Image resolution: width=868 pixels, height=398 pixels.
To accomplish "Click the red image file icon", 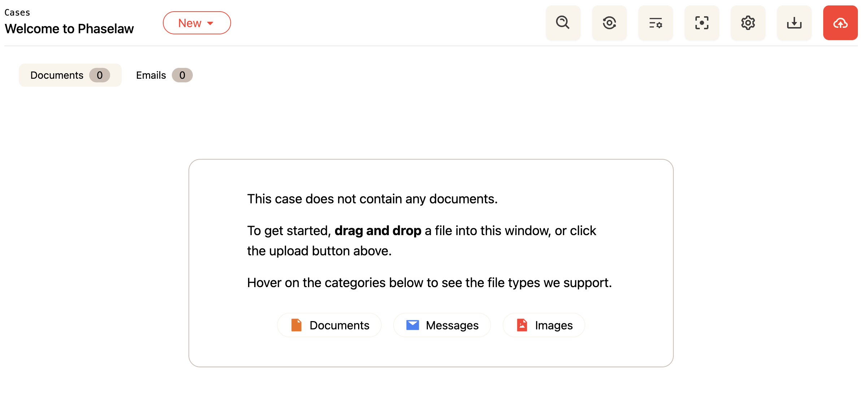I will tap(522, 325).
